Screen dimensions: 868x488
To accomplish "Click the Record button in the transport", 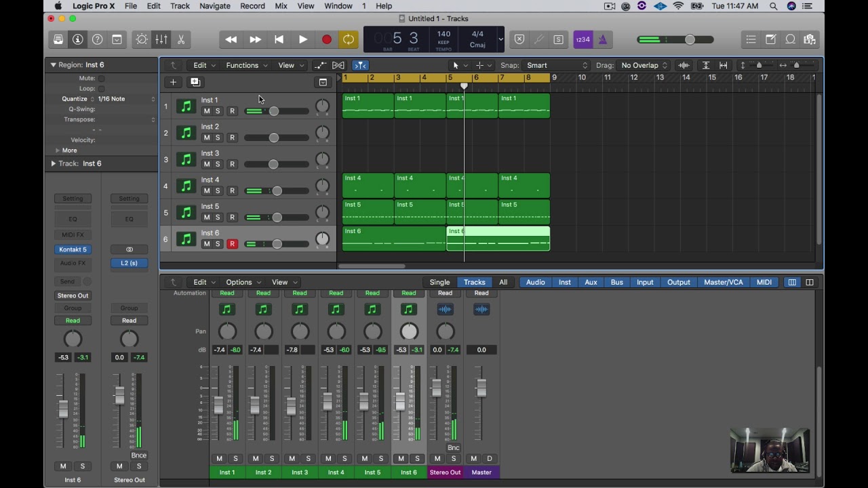I will click(x=327, y=39).
